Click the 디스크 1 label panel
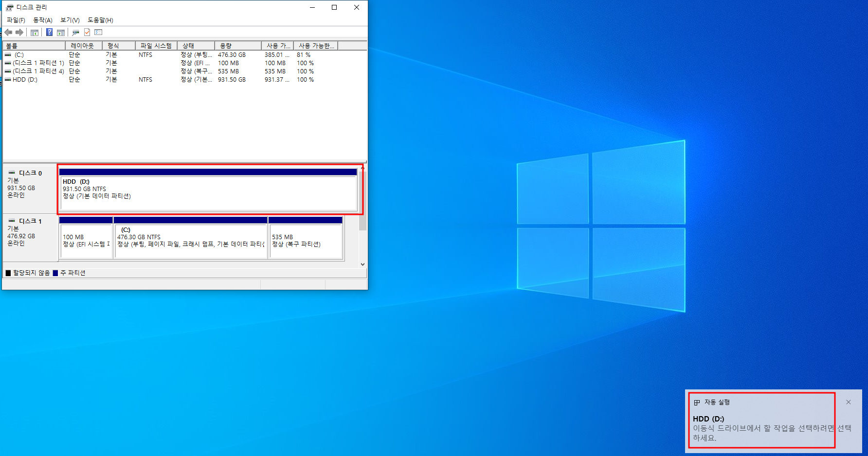 (30, 238)
